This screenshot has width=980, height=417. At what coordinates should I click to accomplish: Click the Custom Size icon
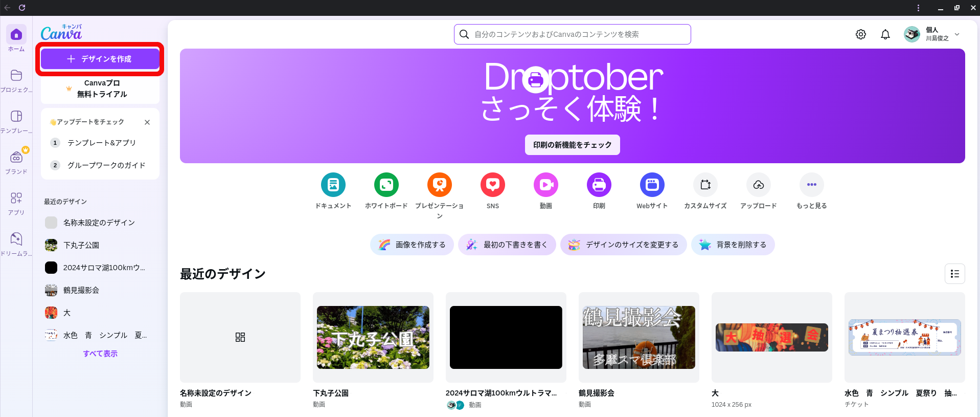click(x=705, y=185)
